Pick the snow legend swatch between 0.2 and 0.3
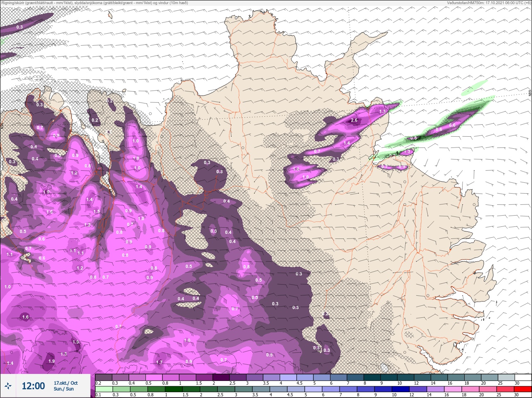Viewport: 532px width, 398px height. coord(104,377)
